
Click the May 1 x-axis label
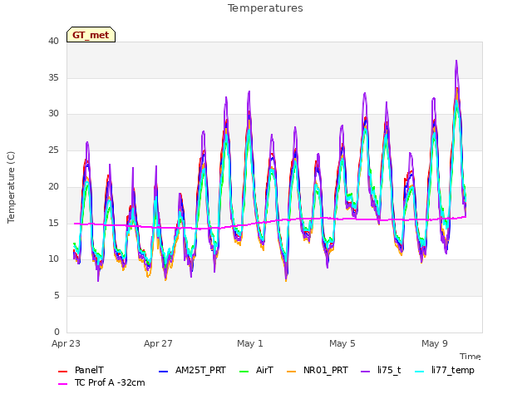coord(250,343)
